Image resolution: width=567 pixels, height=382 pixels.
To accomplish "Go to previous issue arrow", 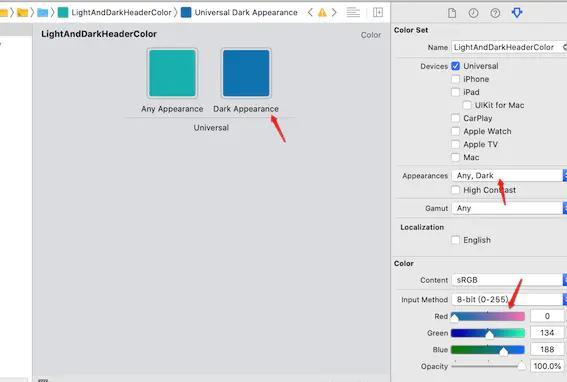I will pyautogui.click(x=310, y=13).
